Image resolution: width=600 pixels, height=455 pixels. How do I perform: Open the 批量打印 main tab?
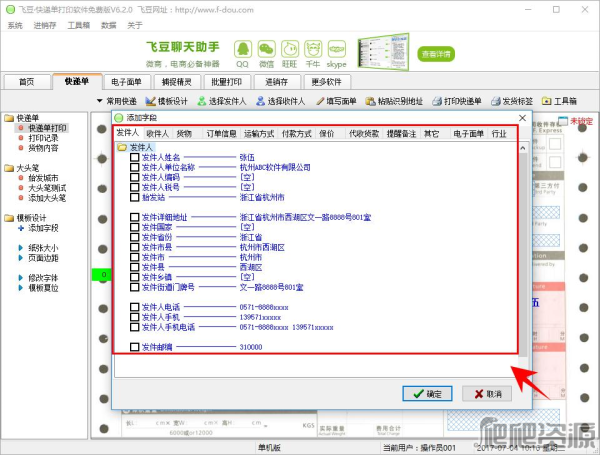pyautogui.click(x=226, y=82)
